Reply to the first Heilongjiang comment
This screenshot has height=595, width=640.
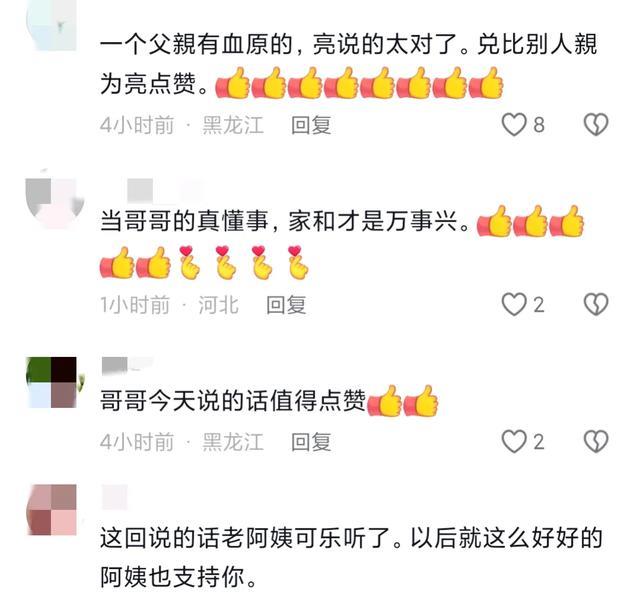(x=311, y=125)
